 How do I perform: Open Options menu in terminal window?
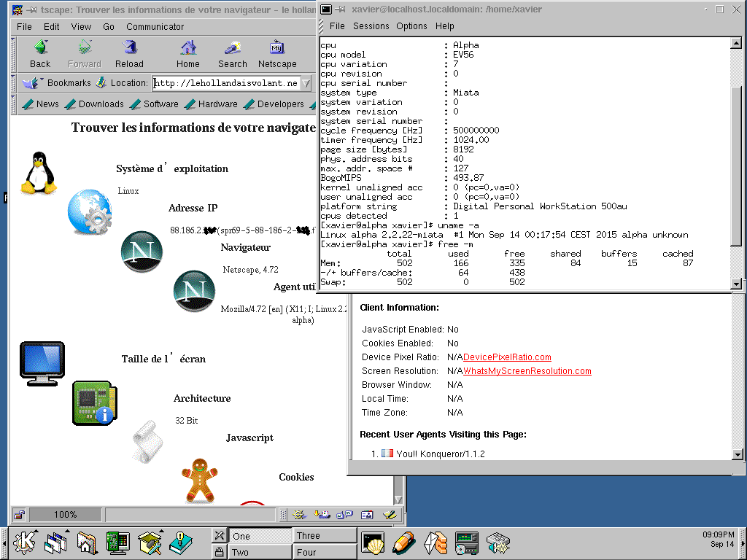411,26
